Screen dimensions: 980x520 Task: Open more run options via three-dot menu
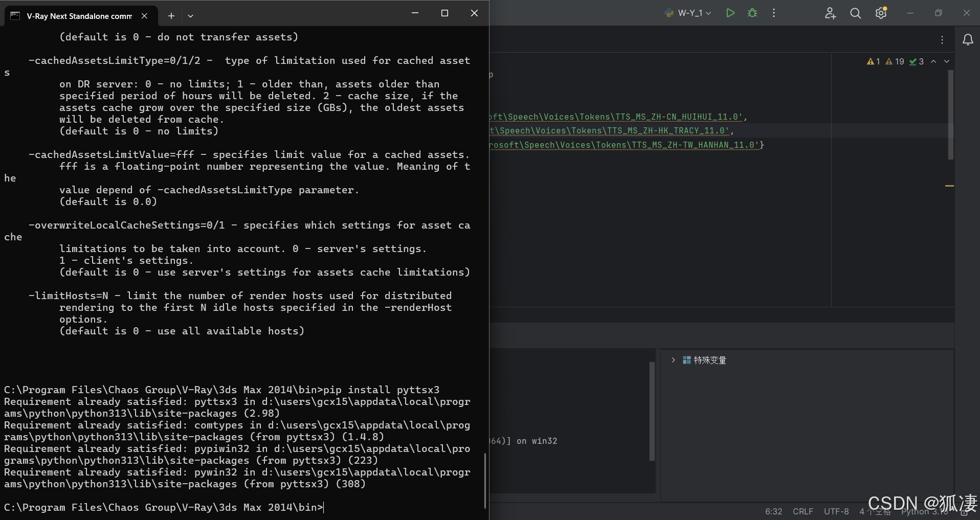click(774, 13)
